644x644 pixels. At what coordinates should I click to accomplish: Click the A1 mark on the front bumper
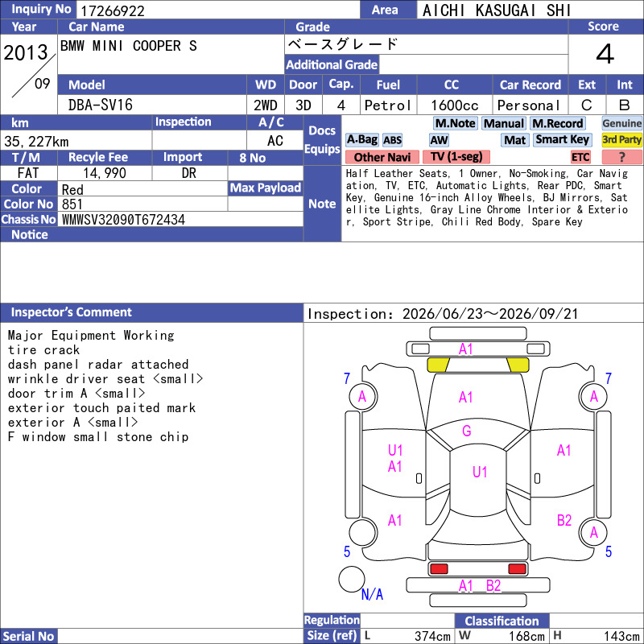(x=465, y=349)
